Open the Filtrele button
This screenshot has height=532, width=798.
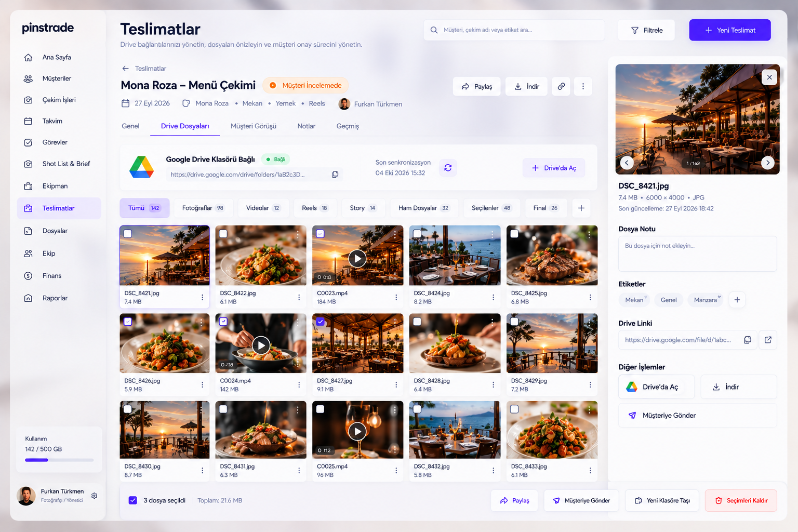[x=646, y=30]
